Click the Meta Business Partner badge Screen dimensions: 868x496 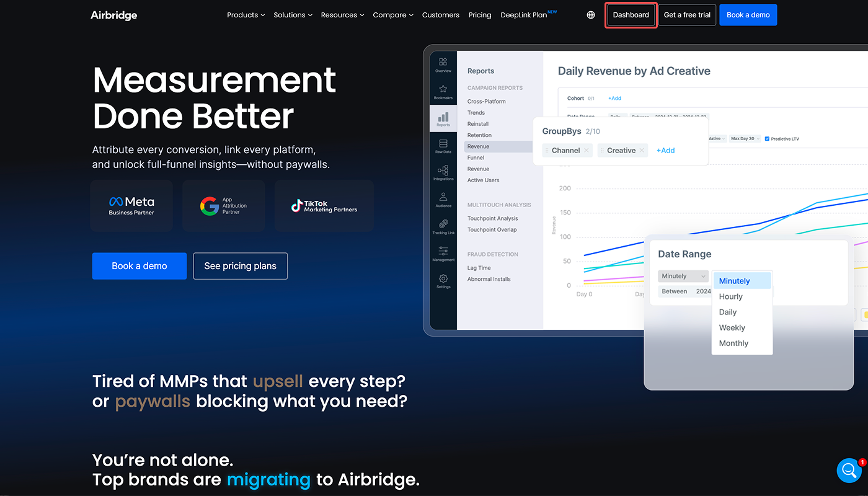131,206
